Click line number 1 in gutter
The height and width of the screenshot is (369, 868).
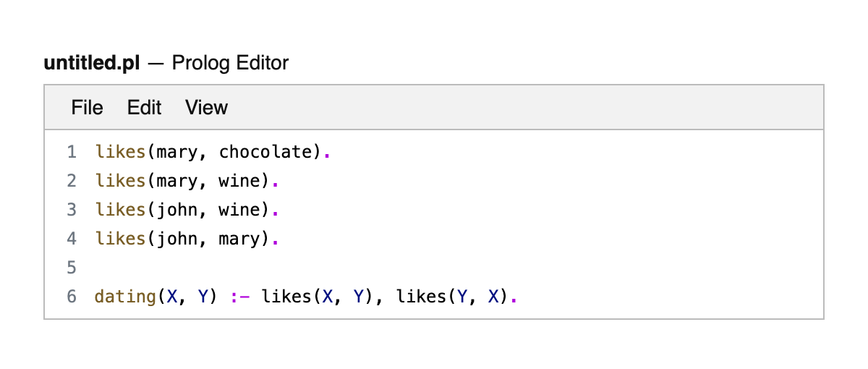[71, 152]
